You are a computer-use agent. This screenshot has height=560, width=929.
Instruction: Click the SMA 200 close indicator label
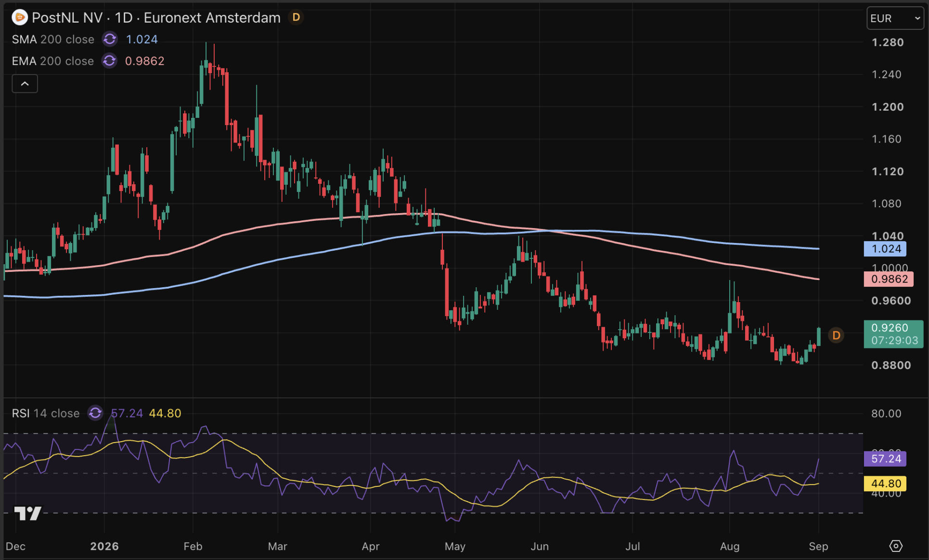(53, 39)
